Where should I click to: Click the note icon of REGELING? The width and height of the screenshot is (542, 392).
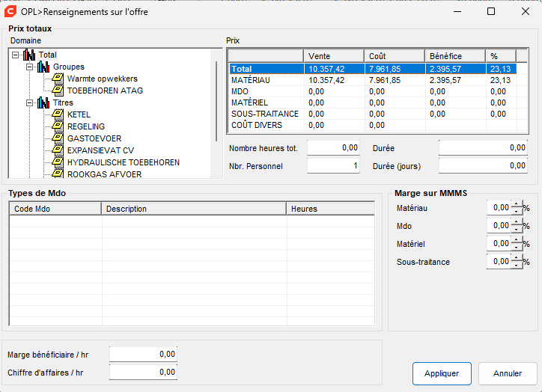pyautogui.click(x=58, y=126)
